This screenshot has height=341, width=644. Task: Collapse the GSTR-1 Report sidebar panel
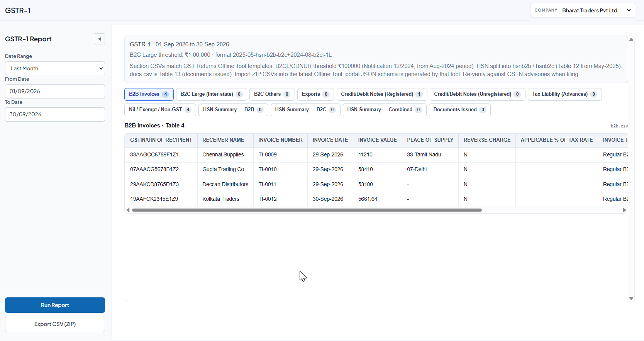[99, 39]
